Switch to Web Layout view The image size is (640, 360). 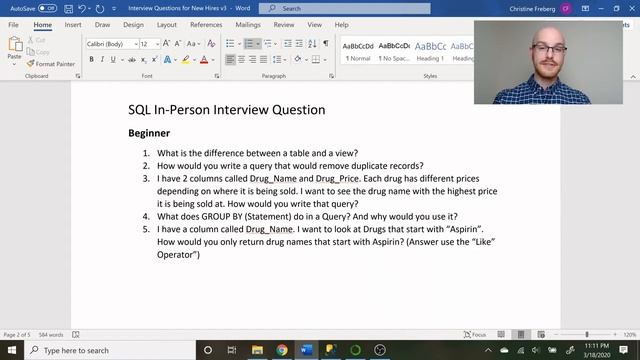tap(541, 335)
